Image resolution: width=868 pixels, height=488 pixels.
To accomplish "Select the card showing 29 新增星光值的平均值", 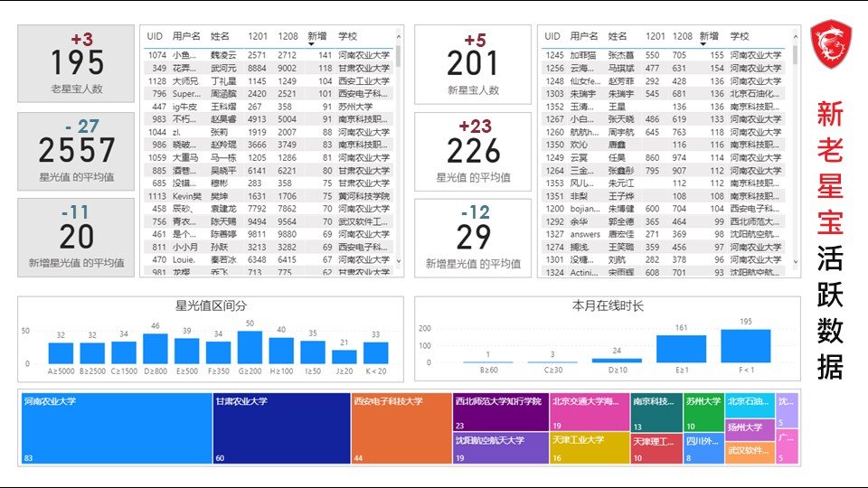I will [473, 238].
